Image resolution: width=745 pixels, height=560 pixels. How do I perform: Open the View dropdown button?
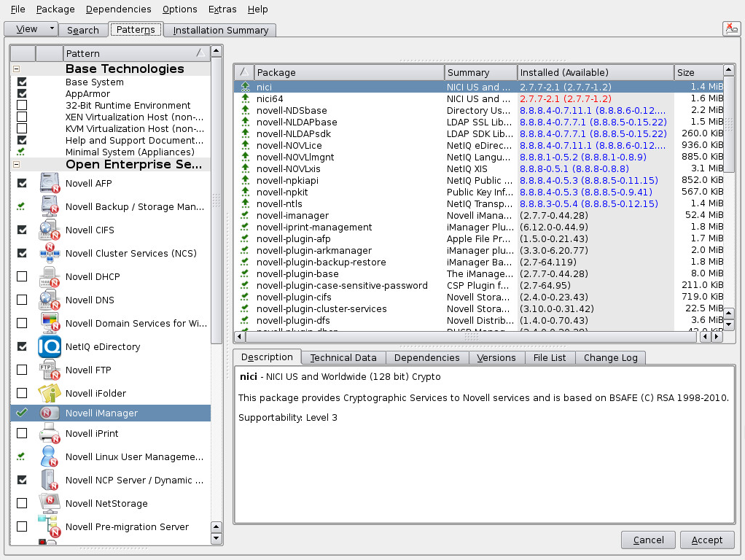(31, 29)
